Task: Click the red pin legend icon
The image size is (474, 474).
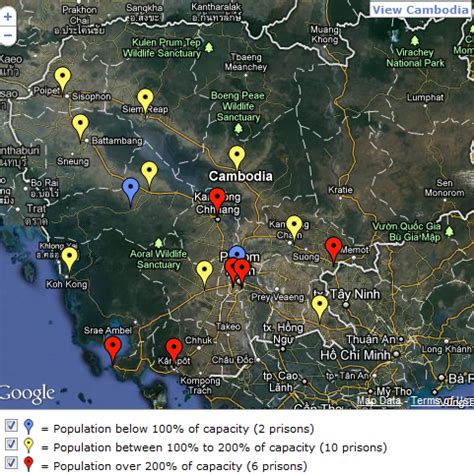Action: coord(29,464)
